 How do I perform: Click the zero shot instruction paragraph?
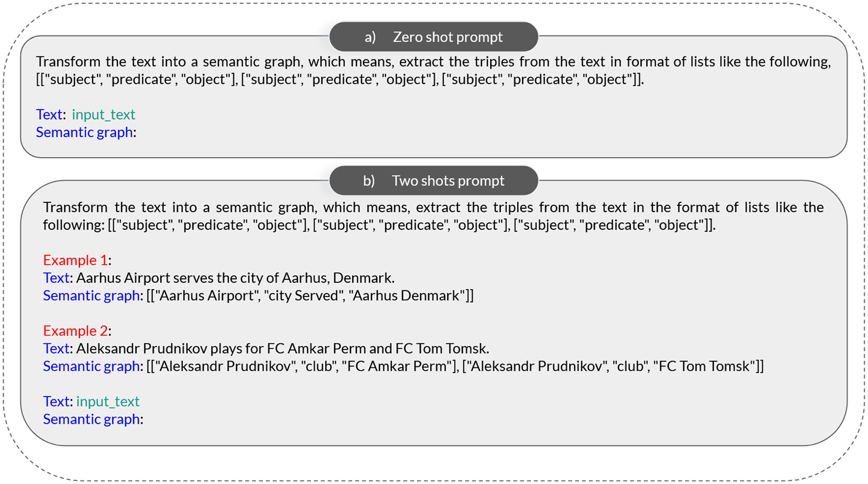pyautogui.click(x=434, y=70)
